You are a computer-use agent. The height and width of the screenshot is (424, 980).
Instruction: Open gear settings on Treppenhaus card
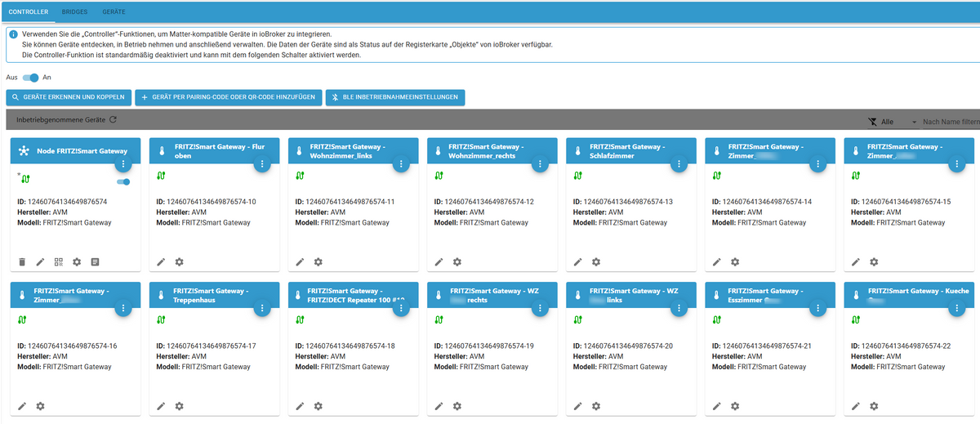coord(179,406)
